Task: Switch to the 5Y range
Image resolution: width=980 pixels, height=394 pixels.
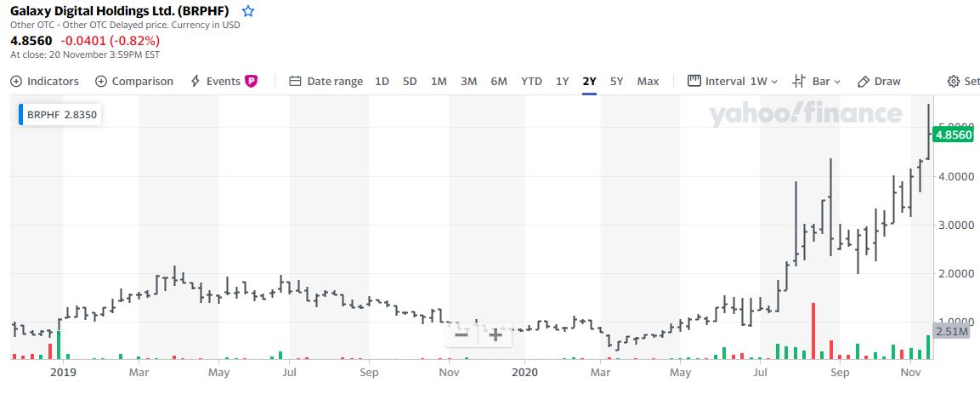Action: point(617,82)
